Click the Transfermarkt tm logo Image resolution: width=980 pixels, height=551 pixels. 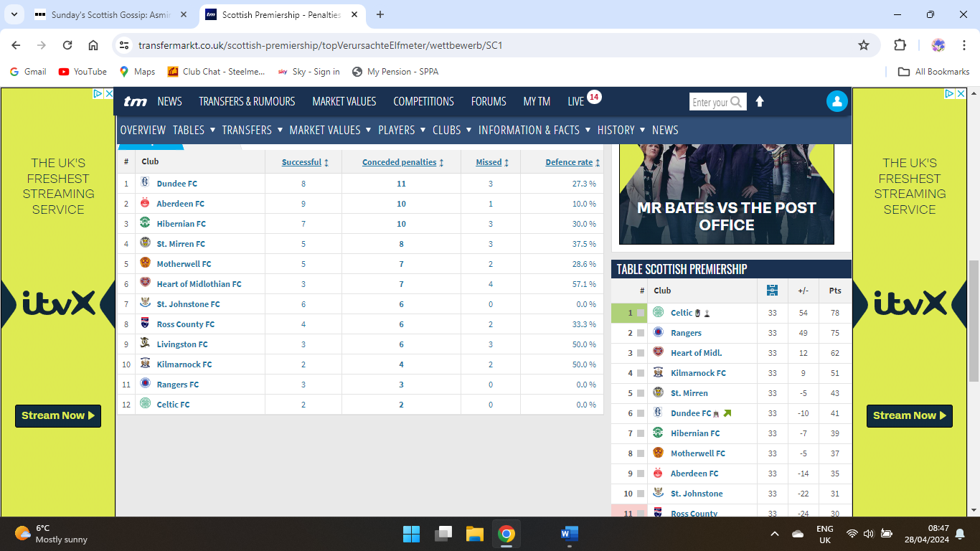point(135,101)
